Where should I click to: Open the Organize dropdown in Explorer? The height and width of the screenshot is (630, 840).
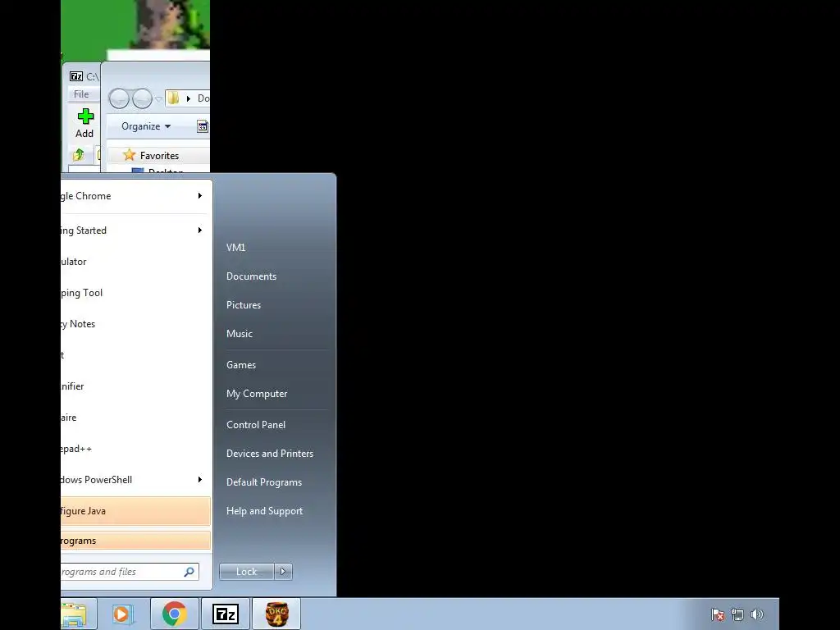[x=146, y=126]
